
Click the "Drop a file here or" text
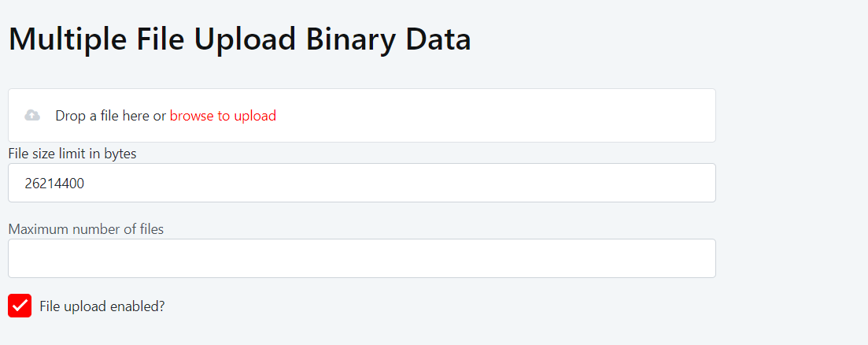[x=110, y=116]
